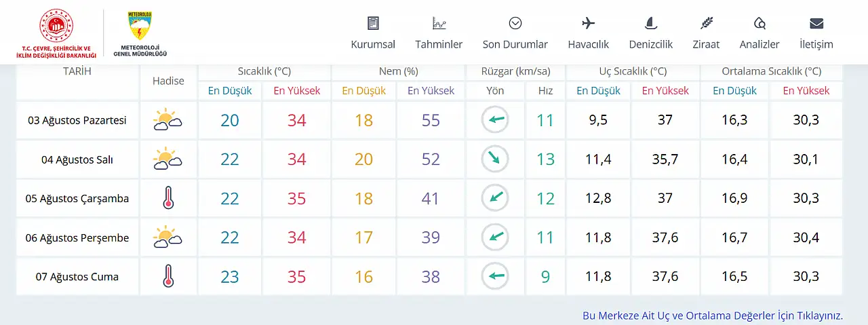The image size is (868, 325).
Task: Open the Havacılık airplane icon
Action: (x=589, y=23)
